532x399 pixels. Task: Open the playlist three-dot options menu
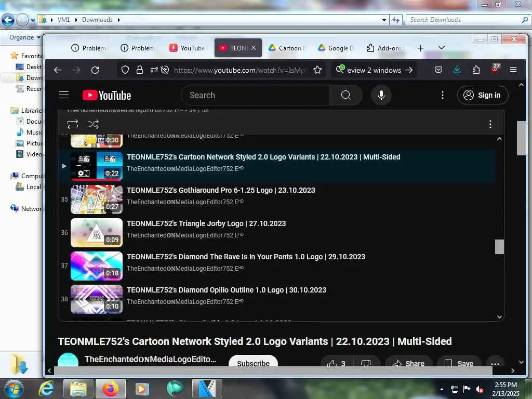[x=490, y=124]
